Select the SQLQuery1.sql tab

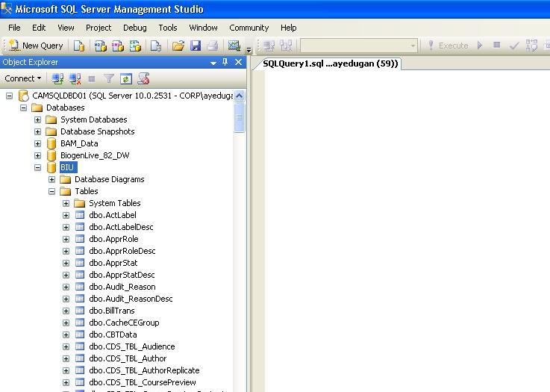tap(330, 63)
